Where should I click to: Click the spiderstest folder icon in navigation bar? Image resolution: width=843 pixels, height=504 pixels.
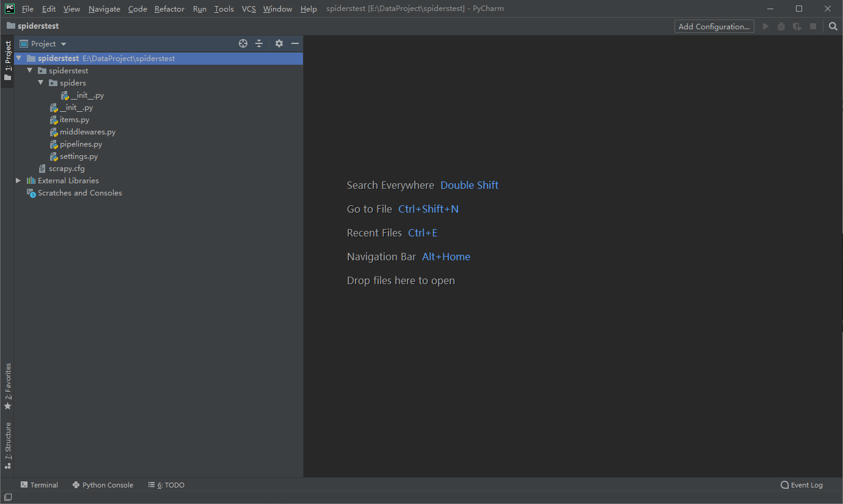tap(11, 26)
